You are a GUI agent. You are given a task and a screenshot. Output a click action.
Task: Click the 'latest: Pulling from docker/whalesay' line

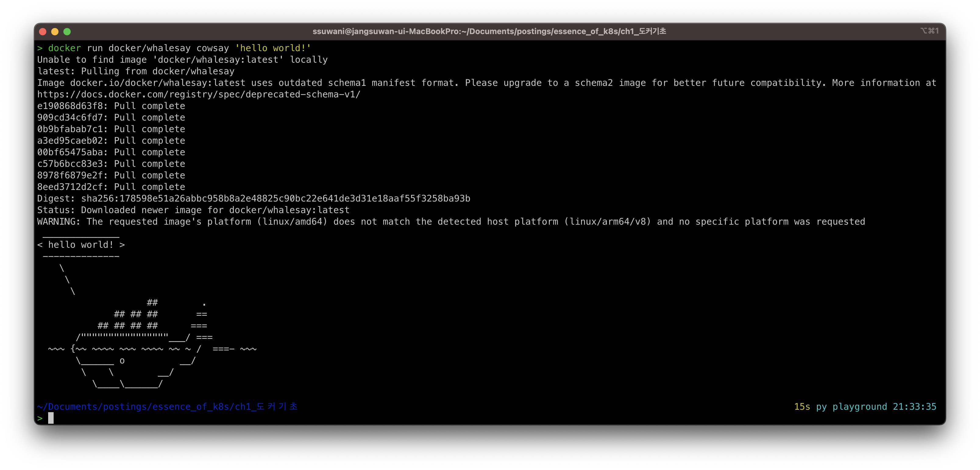136,72
